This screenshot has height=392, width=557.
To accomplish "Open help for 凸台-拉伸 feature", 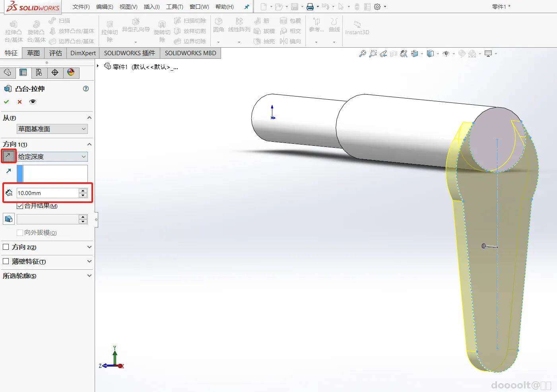I will tap(86, 89).
